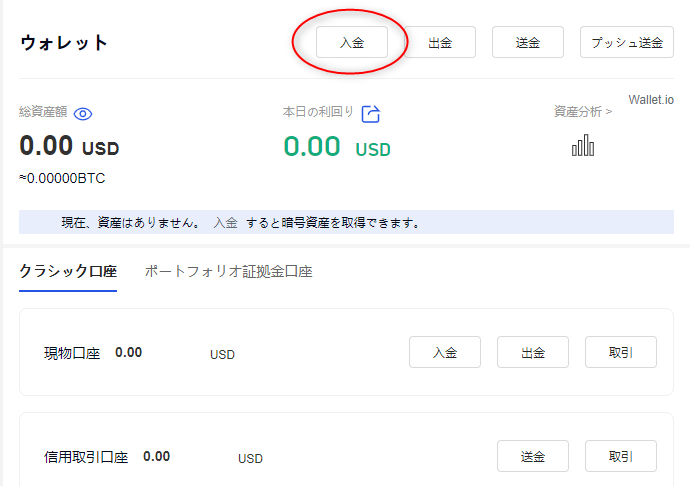Open the 資産分析 > link
This screenshot has height=486, width=690.
(582, 112)
